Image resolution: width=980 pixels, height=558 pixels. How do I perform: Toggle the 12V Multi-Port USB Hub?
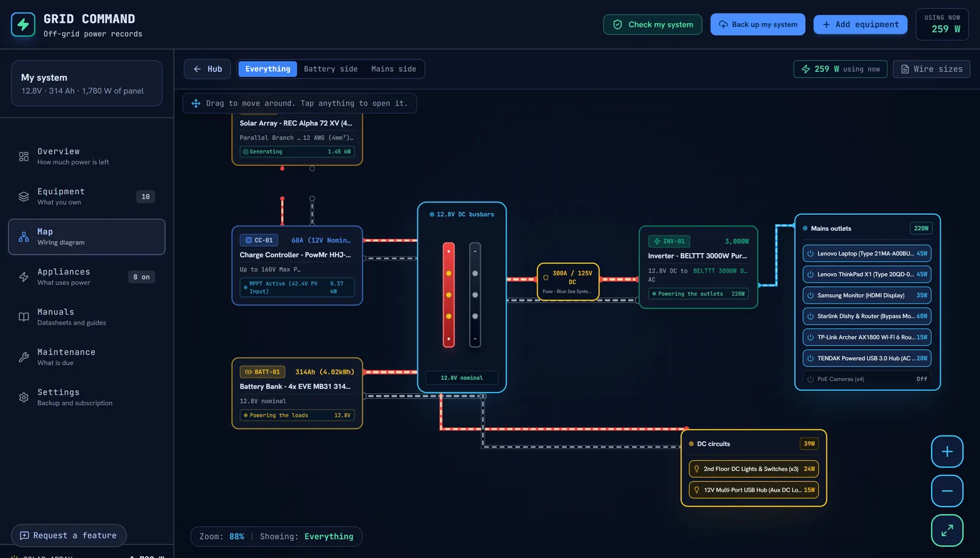753,490
